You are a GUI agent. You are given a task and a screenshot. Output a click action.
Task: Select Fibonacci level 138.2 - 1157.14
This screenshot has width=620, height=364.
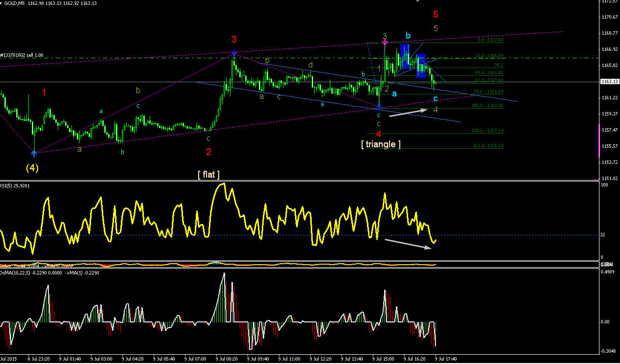(488, 131)
